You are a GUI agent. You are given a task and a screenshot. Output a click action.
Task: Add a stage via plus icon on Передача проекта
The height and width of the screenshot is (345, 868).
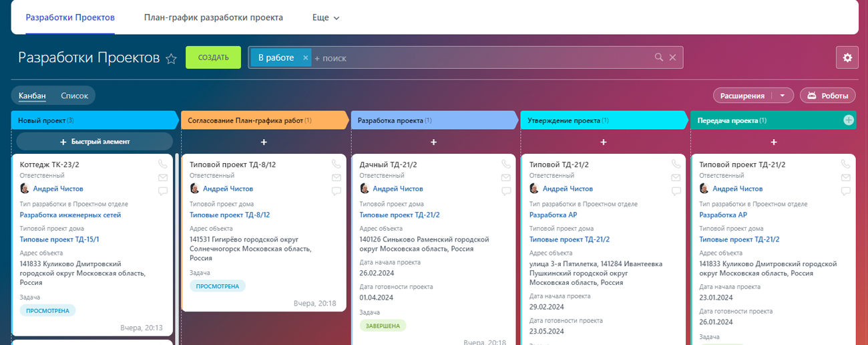848,120
